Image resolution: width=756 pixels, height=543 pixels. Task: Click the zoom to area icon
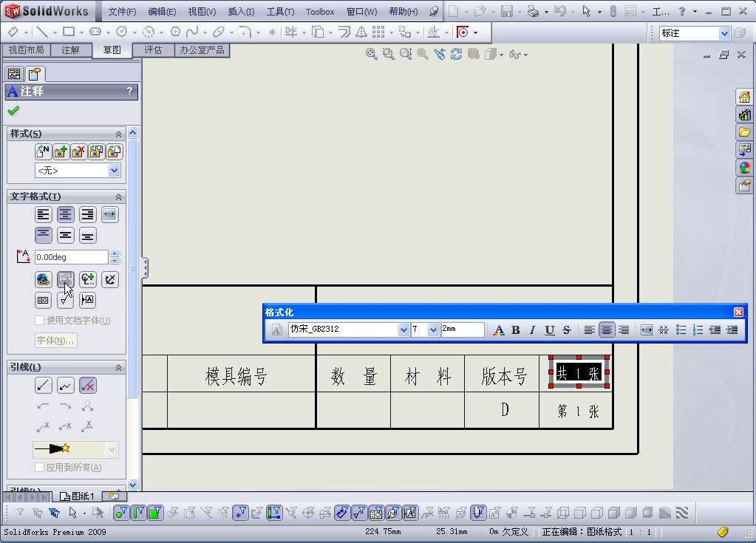(x=388, y=55)
